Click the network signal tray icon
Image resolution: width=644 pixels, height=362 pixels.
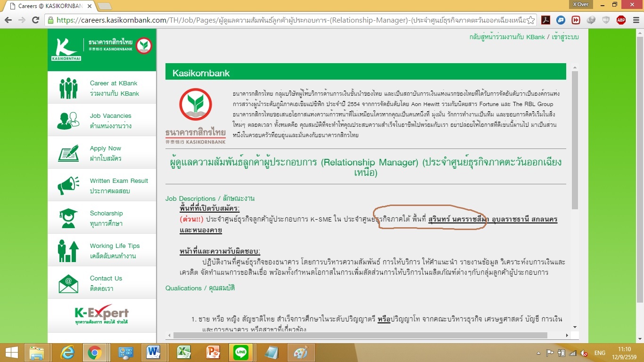[573, 353]
